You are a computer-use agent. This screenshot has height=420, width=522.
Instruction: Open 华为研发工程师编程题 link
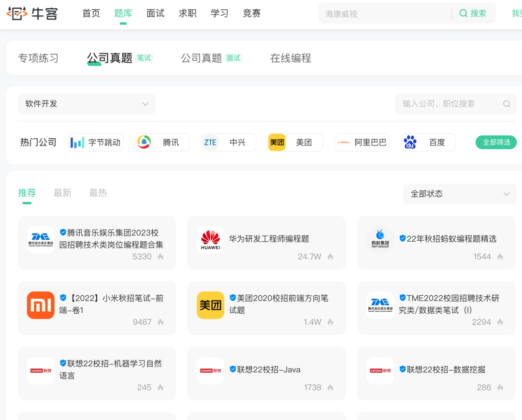[269, 239]
